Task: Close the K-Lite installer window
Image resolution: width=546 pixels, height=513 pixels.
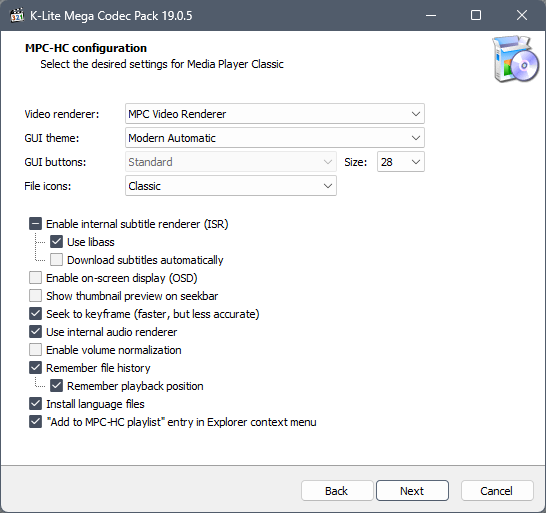Action: pos(522,16)
